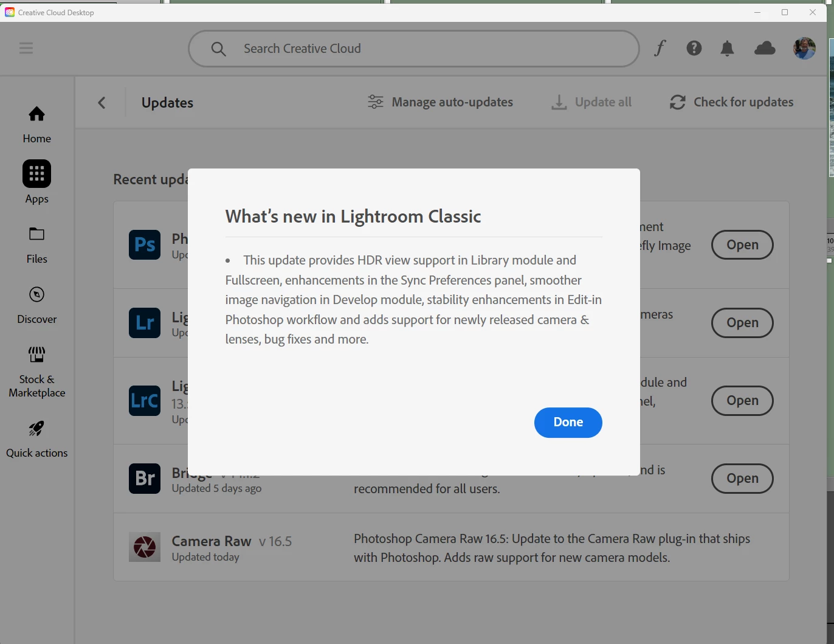The width and height of the screenshot is (834, 644).
Task: Click the search magnifier icon
Action: pos(218,49)
